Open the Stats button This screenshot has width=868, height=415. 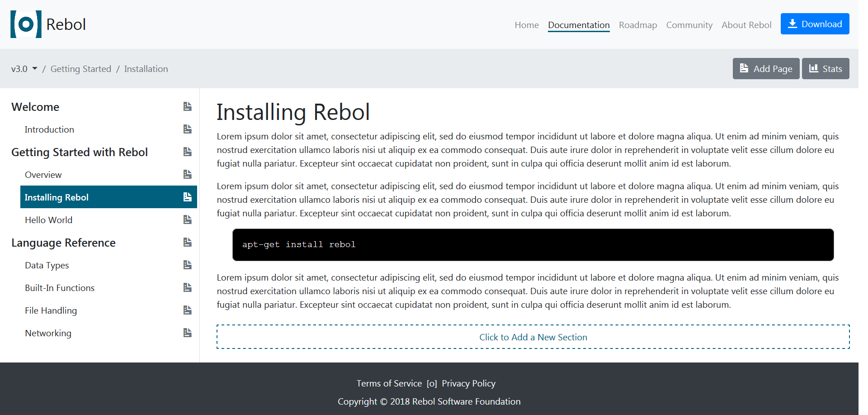coord(826,69)
